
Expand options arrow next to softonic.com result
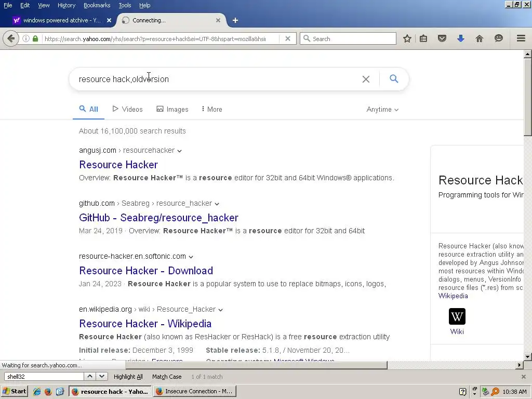click(191, 257)
